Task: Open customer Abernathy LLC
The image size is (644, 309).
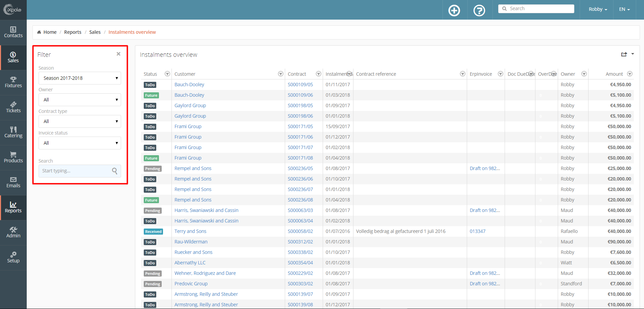Action: [x=190, y=263]
